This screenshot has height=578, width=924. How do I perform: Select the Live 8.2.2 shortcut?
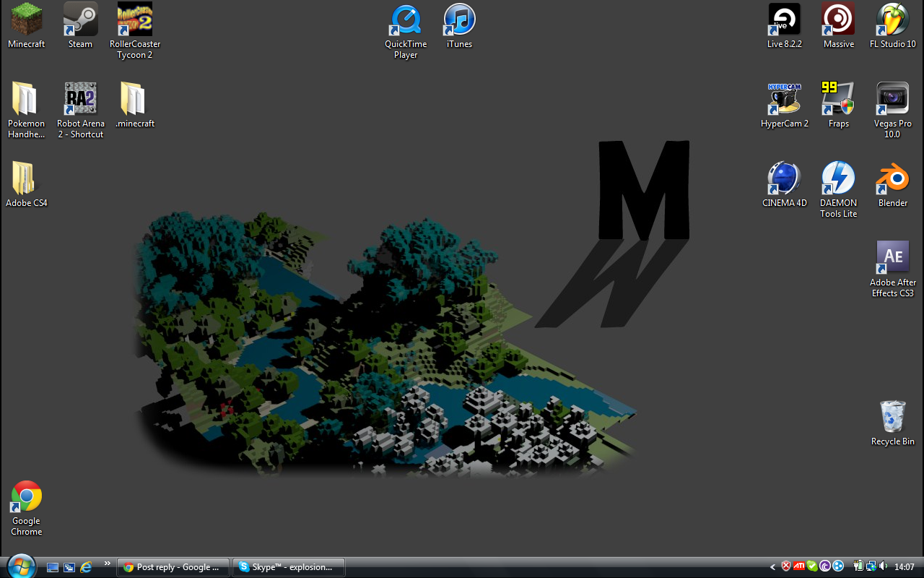(x=785, y=25)
